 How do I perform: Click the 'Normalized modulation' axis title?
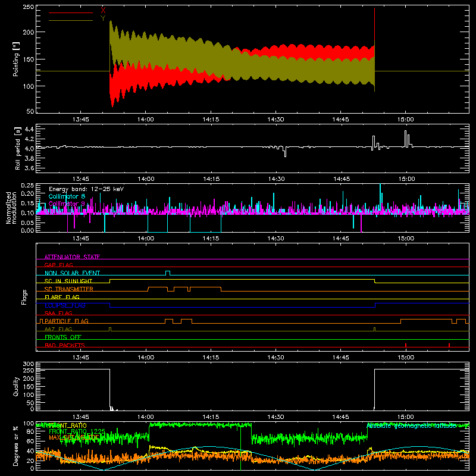click(11, 208)
